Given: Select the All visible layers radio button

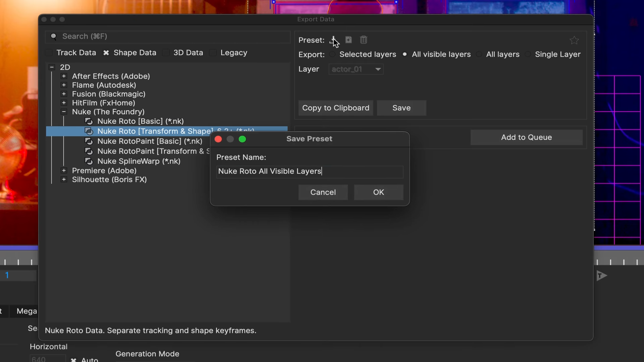Looking at the screenshot, I should tap(405, 54).
